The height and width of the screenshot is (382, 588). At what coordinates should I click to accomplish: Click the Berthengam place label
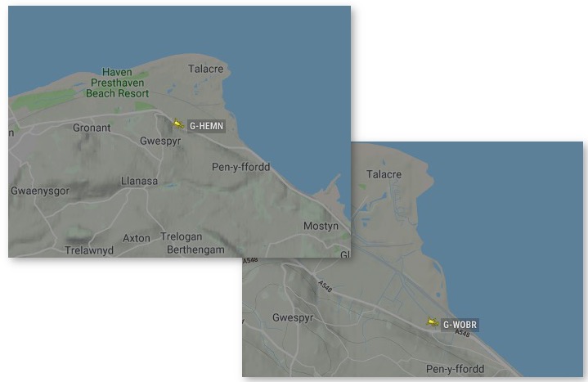point(195,250)
